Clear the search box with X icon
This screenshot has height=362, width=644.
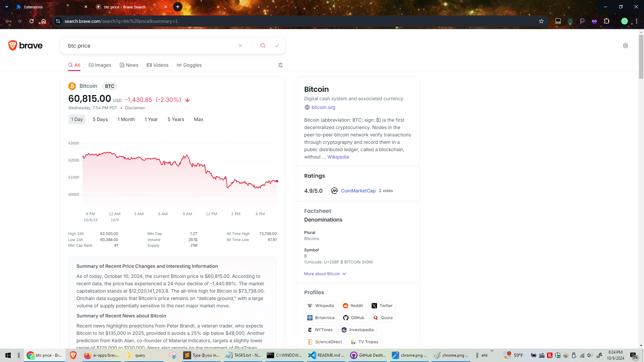point(240,46)
